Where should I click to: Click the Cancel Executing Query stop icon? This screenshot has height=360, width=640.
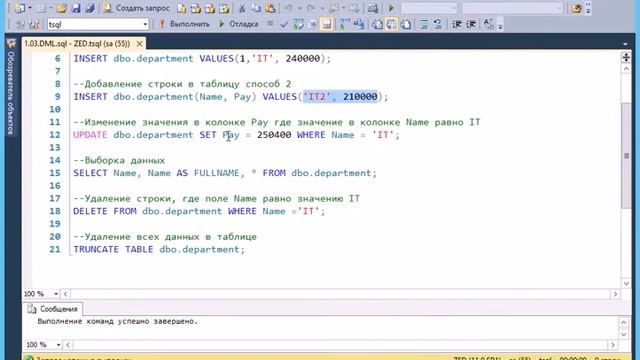pos(270,24)
